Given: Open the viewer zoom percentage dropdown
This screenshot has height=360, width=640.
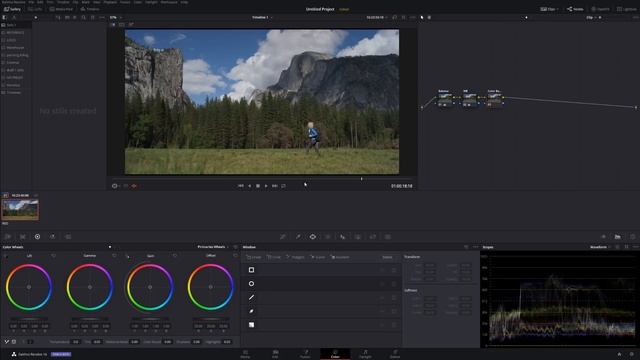Looking at the screenshot, I should (x=116, y=18).
